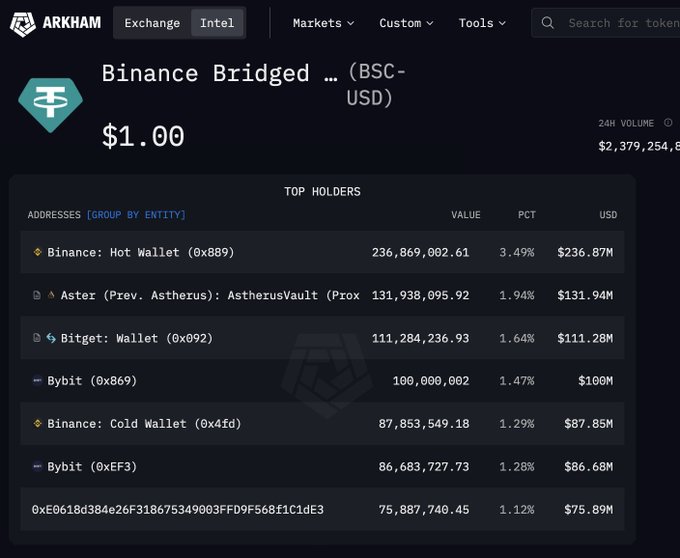
Task: Click the Tether token logo
Action: click(50, 104)
